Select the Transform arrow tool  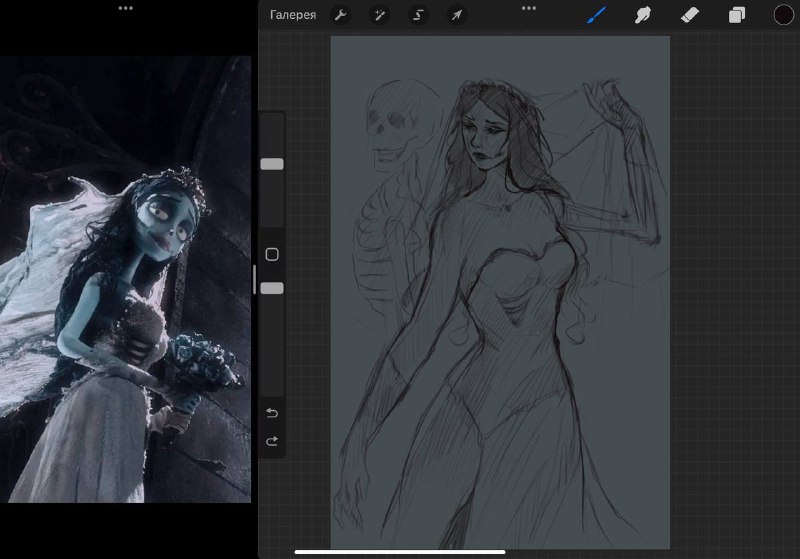457,15
